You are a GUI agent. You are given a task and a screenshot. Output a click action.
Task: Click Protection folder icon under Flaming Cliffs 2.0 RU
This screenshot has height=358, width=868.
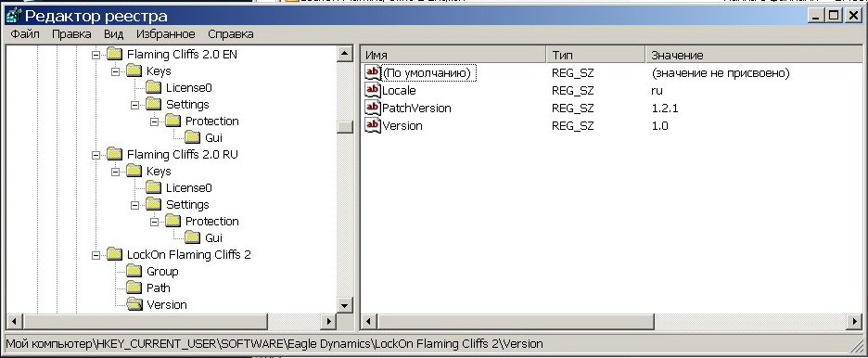[x=172, y=221]
